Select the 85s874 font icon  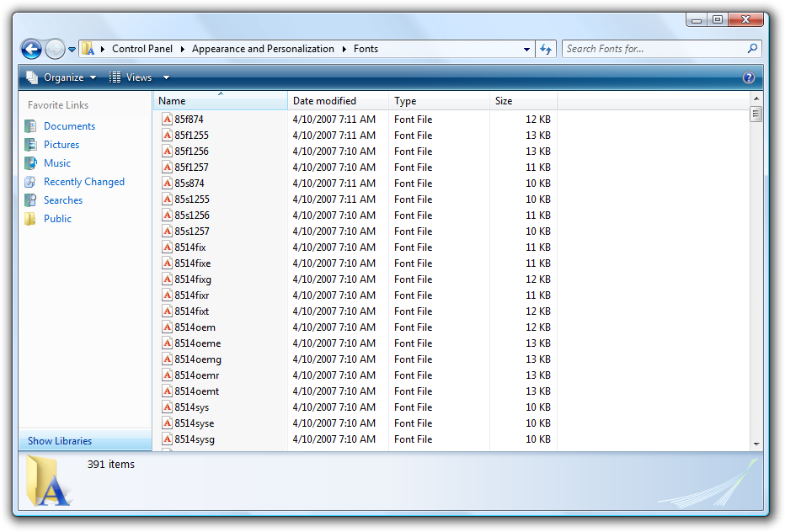168,184
